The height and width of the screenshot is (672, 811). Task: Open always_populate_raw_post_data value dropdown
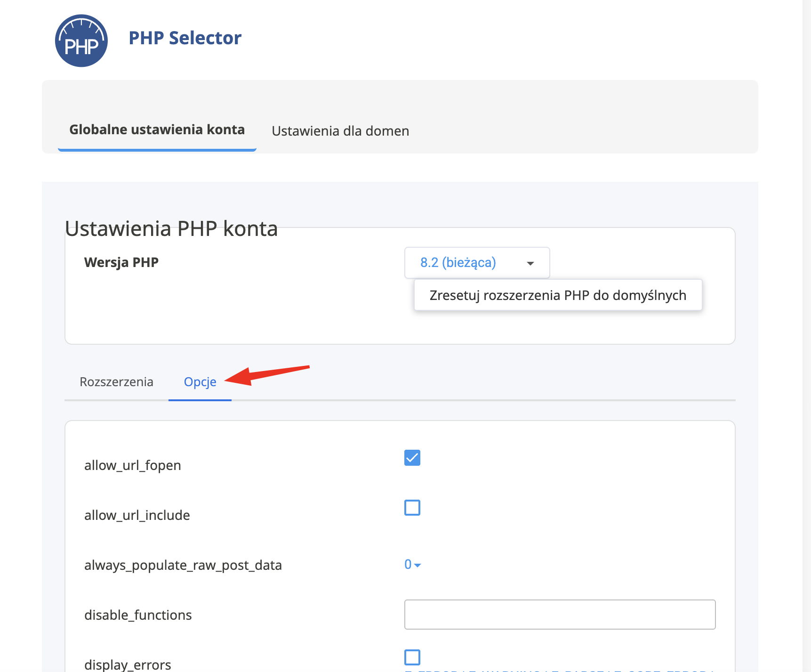coord(412,564)
